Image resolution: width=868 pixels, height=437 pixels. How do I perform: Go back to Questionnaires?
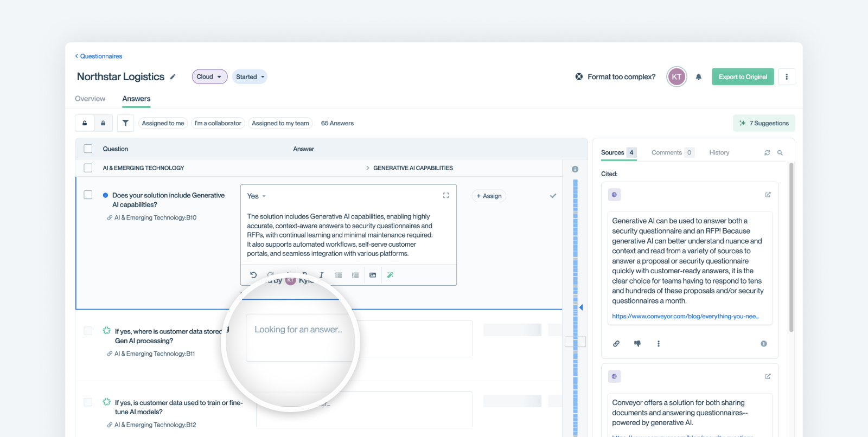tap(98, 56)
